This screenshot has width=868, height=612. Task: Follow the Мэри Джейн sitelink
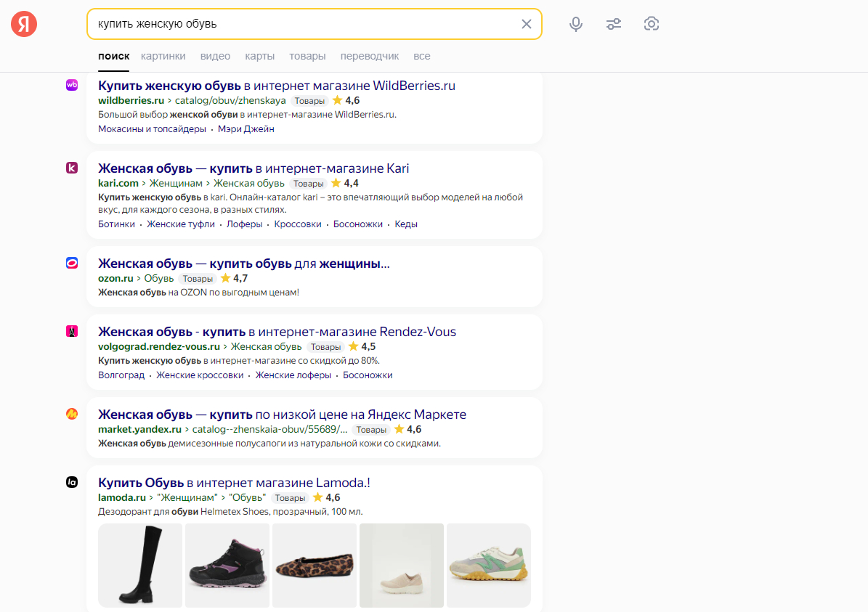(246, 129)
